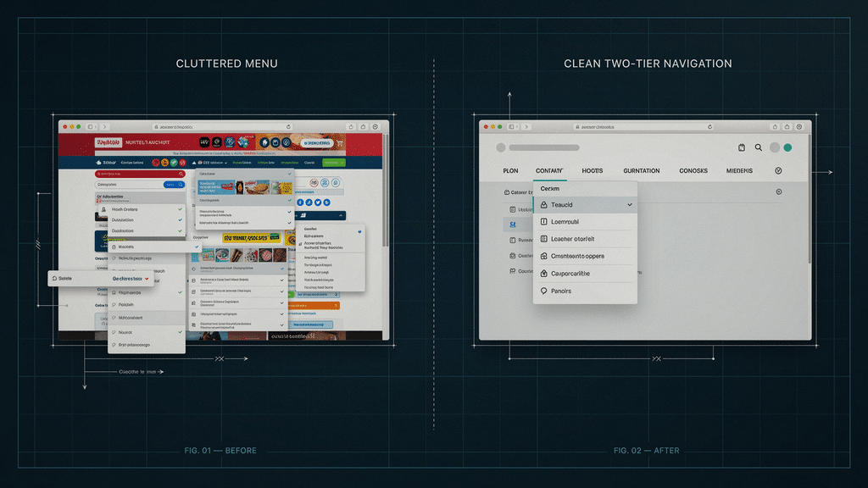
Task: Reload the page in the cluttered menu window
Action: pyautogui.click(x=288, y=127)
